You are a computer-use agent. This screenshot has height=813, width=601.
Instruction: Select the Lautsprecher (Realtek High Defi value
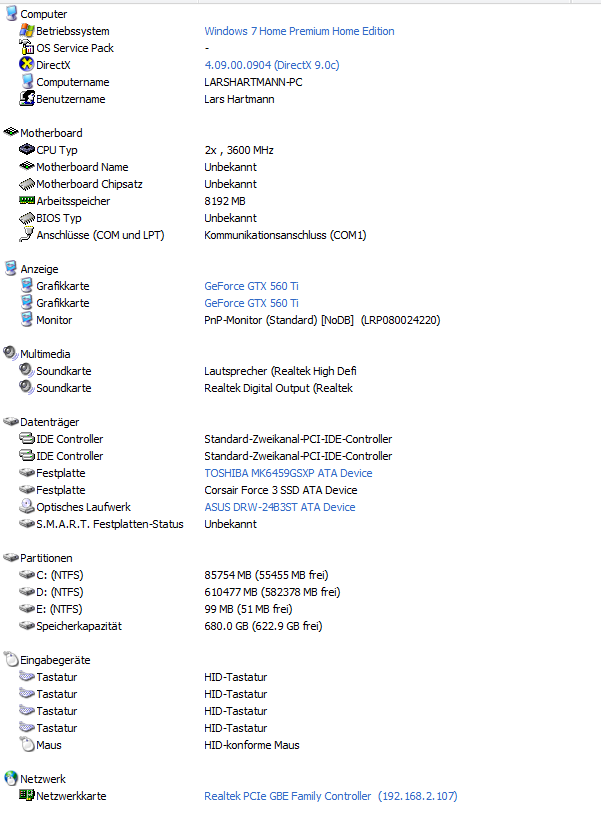[x=280, y=371]
